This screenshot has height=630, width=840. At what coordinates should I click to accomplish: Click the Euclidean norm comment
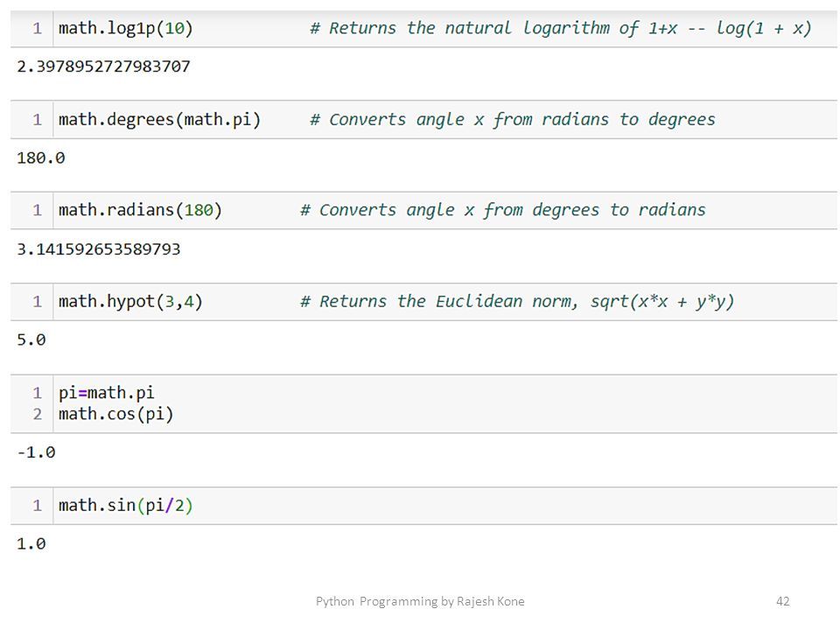tap(517, 302)
